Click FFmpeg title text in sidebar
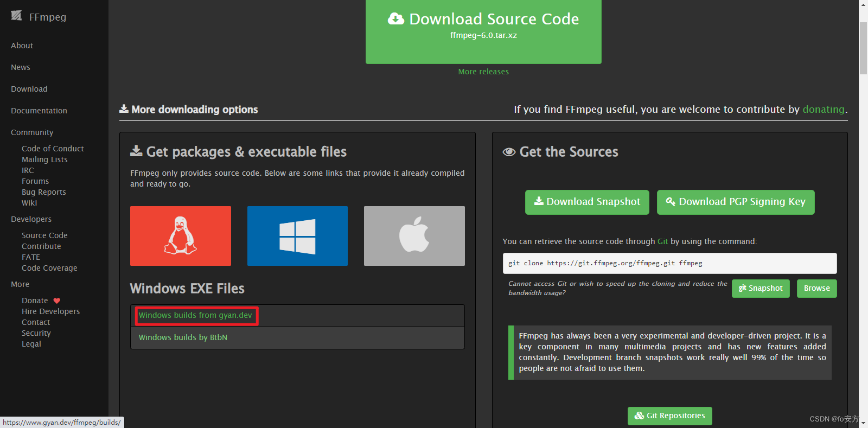868x428 pixels. pos(48,17)
